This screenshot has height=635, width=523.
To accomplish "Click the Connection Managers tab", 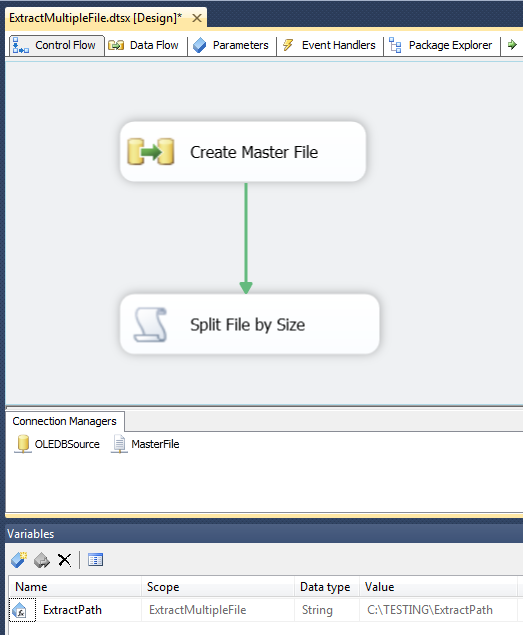I will [64, 421].
